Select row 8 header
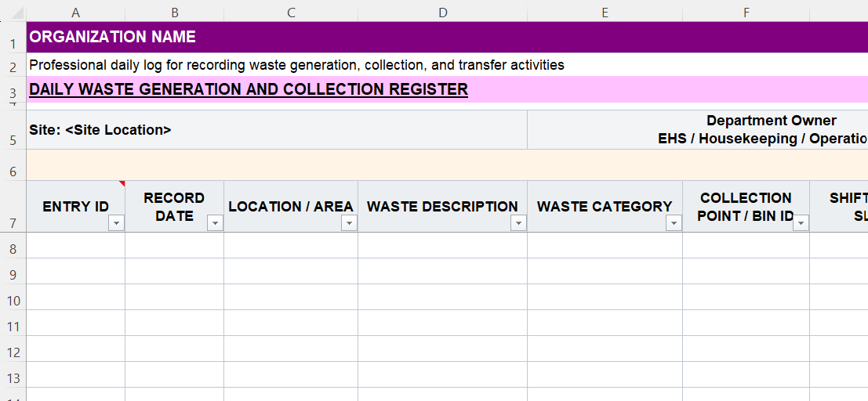The image size is (868, 401). pos(13,249)
